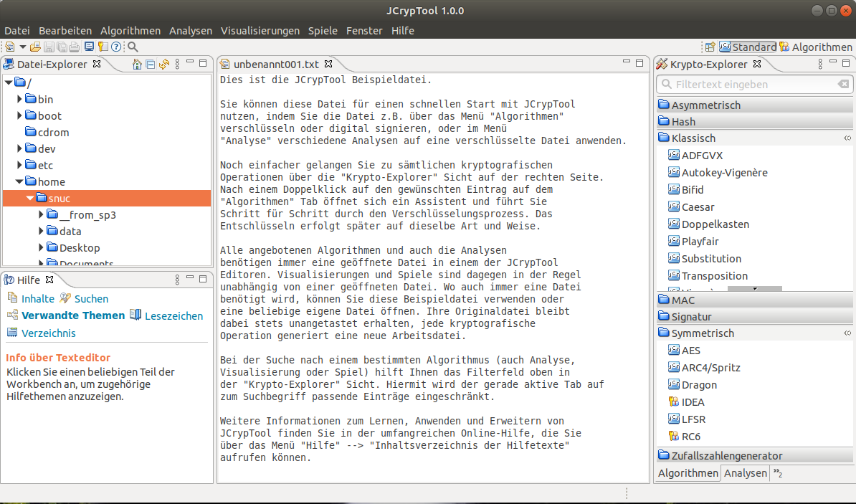Screen dimensions: 856x504
Task: Select the ADFGVX algorithm entry
Action: point(695,155)
